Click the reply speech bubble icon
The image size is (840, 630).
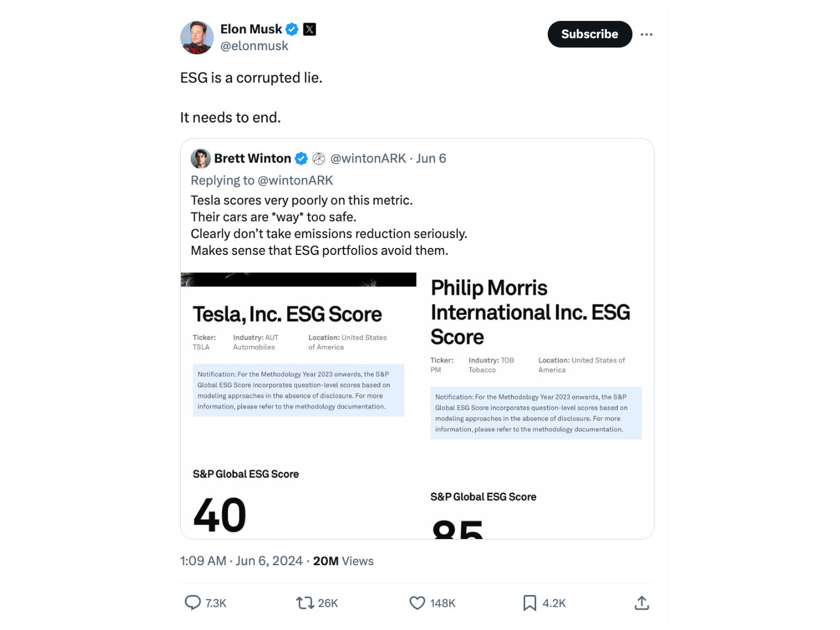coord(192,603)
